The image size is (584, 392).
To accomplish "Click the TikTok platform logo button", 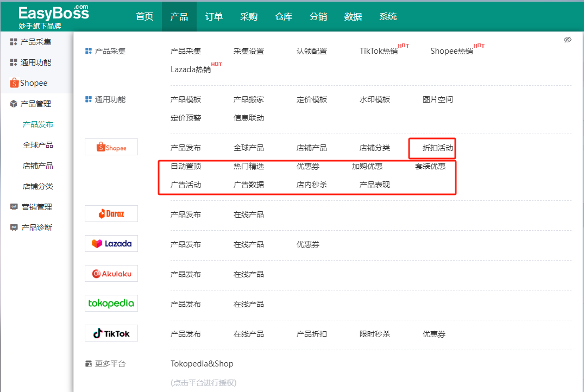I will pos(111,333).
